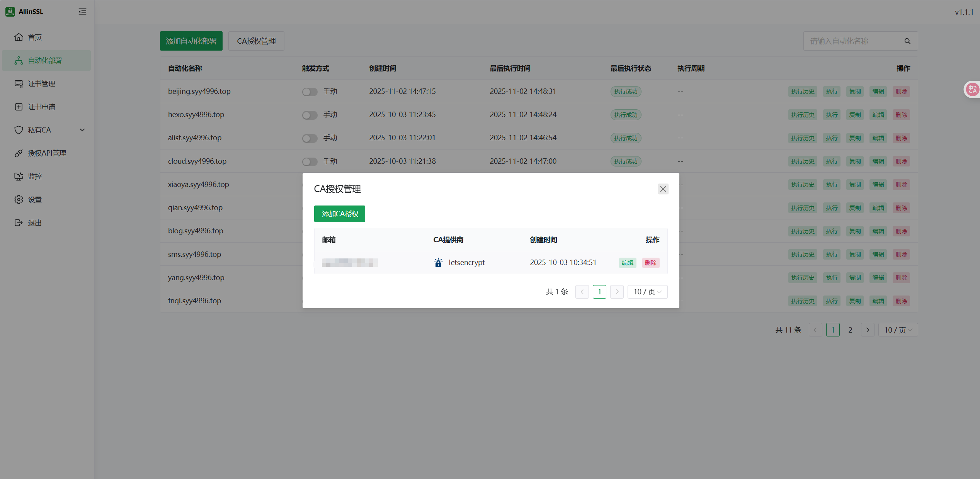
Task: Open 监控 in the sidebar
Action: coord(34,176)
